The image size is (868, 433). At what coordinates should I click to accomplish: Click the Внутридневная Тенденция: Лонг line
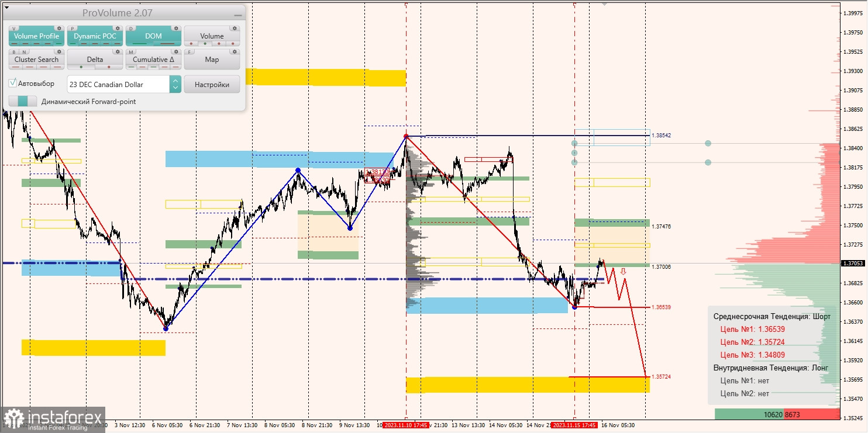[x=771, y=368]
